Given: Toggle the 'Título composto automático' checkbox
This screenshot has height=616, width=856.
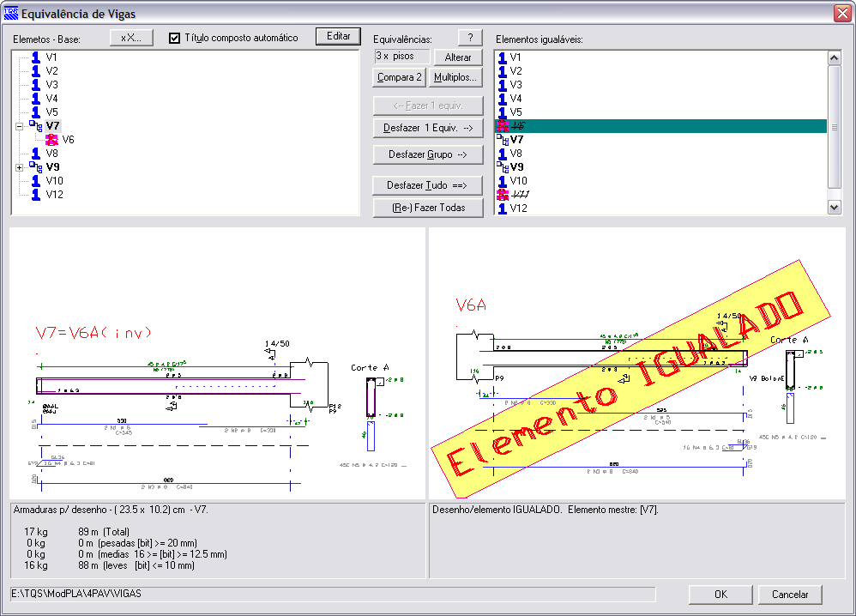Looking at the screenshot, I should pyautogui.click(x=175, y=38).
